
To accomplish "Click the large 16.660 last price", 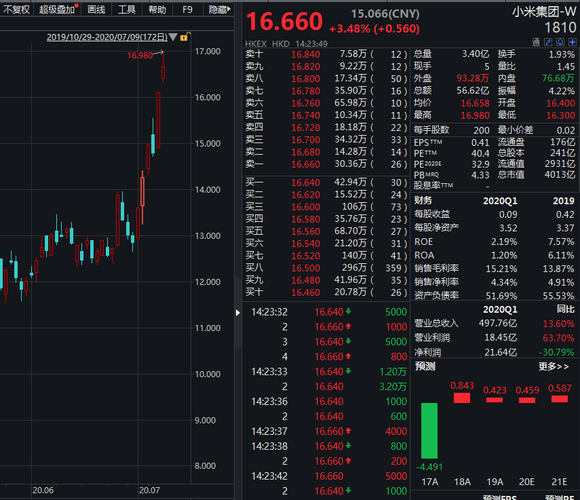I will pyautogui.click(x=284, y=21).
